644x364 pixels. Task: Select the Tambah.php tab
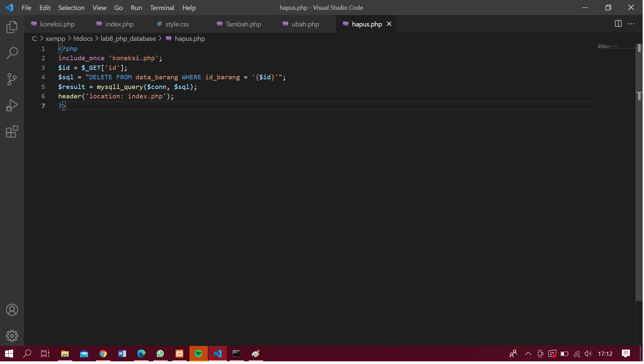243,24
